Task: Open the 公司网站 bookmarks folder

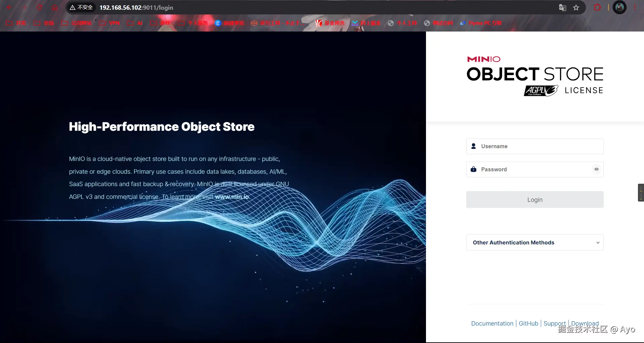Action: (76, 23)
